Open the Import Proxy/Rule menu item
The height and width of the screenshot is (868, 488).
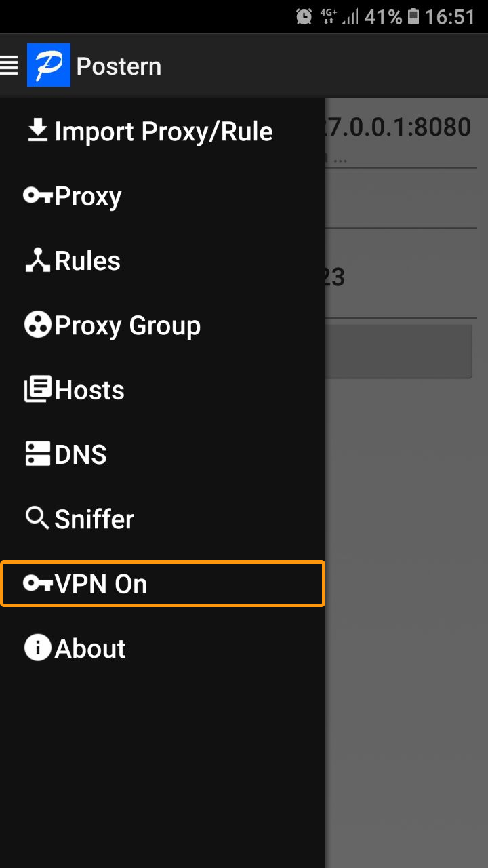tap(163, 131)
